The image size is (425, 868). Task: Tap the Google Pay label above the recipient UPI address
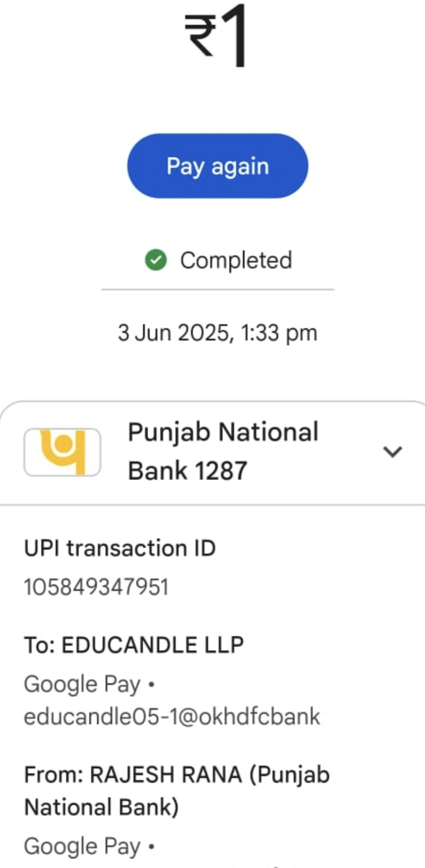82,684
